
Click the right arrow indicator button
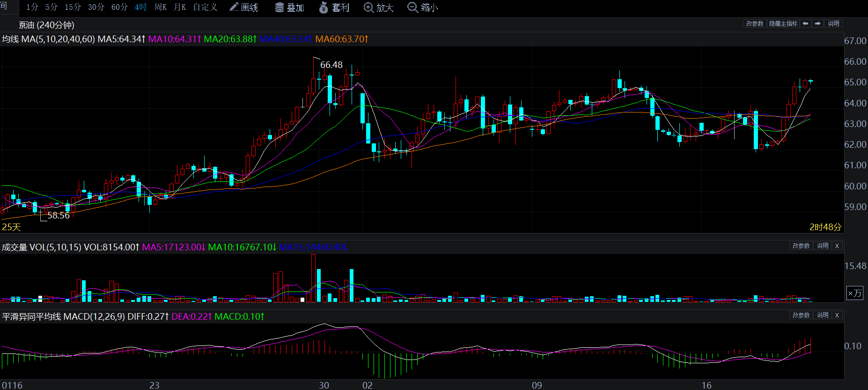(x=817, y=23)
